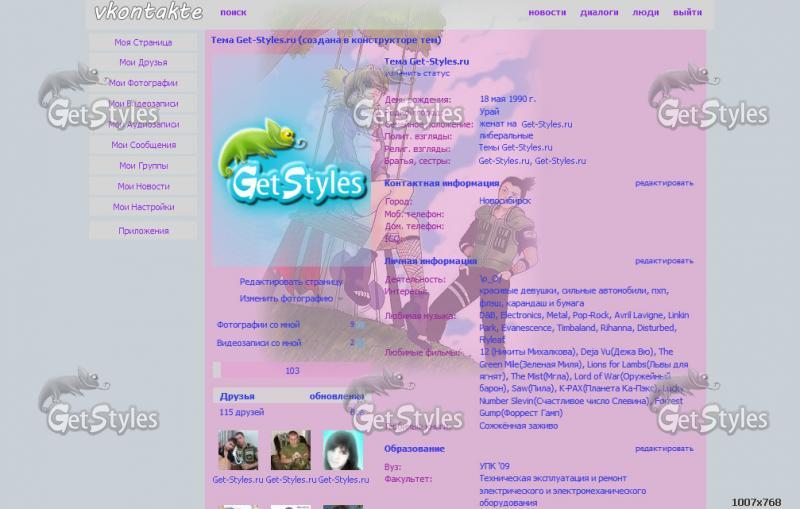Image resolution: width=800 pixels, height=509 pixels.
Task: Open friend thumbnail showing two men
Action: pos(238,450)
